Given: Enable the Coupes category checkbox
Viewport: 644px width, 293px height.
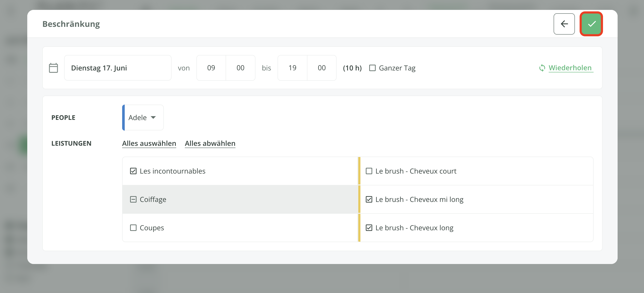Looking at the screenshot, I should point(133,228).
